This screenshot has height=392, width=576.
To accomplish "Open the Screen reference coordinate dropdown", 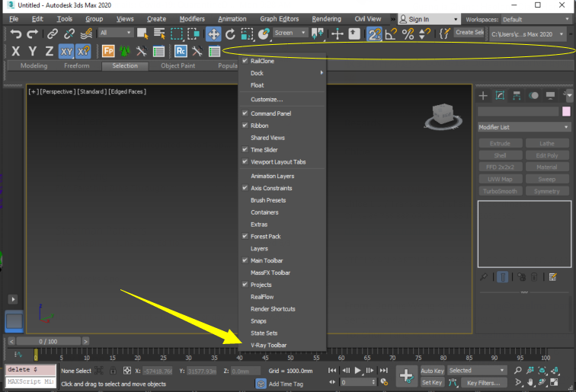I will (290, 33).
